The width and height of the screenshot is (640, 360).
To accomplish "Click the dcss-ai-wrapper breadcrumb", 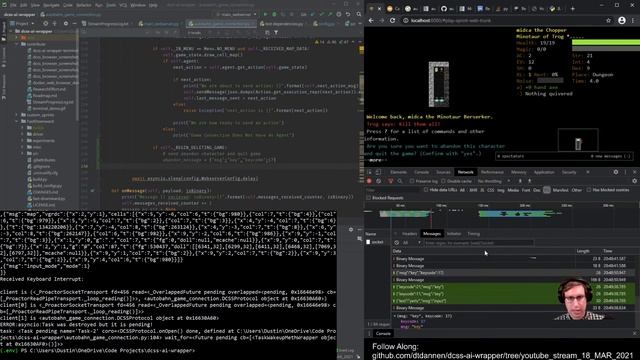I will click(20, 14).
